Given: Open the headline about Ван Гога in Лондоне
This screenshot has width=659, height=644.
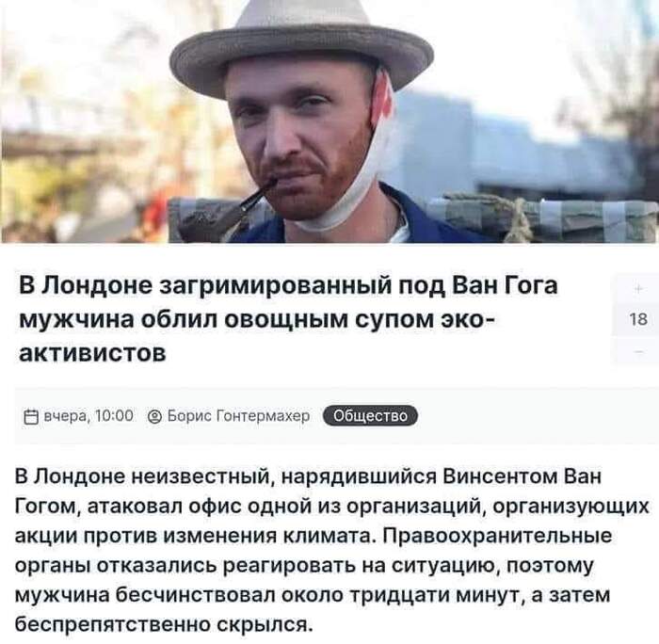Looking at the screenshot, I should pos(288,319).
